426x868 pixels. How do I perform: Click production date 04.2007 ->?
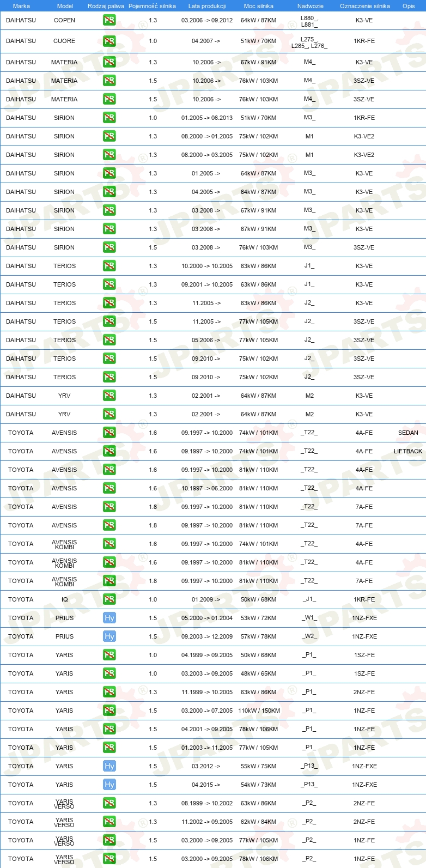[206, 41]
